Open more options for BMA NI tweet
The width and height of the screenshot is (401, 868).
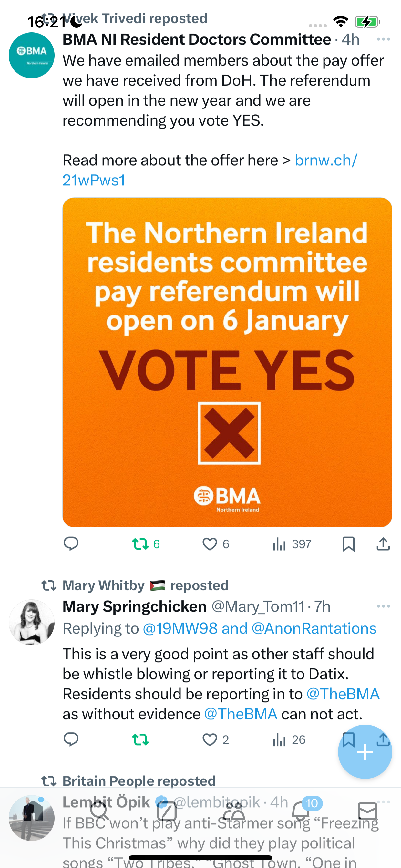[x=384, y=39]
